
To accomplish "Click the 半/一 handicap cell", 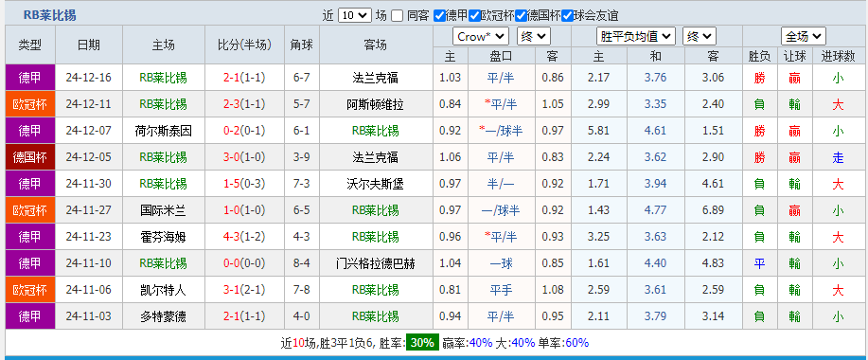I will coord(502,184).
